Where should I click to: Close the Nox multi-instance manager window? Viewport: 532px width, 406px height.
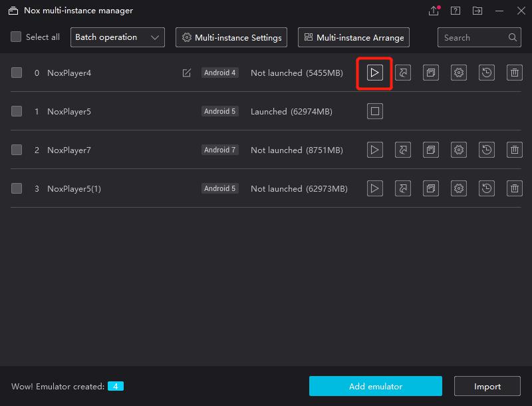click(521, 11)
